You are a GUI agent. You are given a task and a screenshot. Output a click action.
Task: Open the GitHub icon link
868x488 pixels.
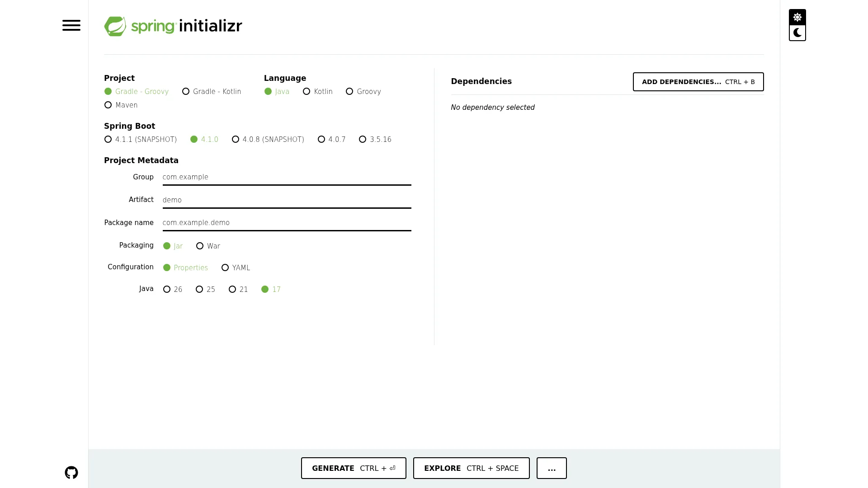point(71,473)
